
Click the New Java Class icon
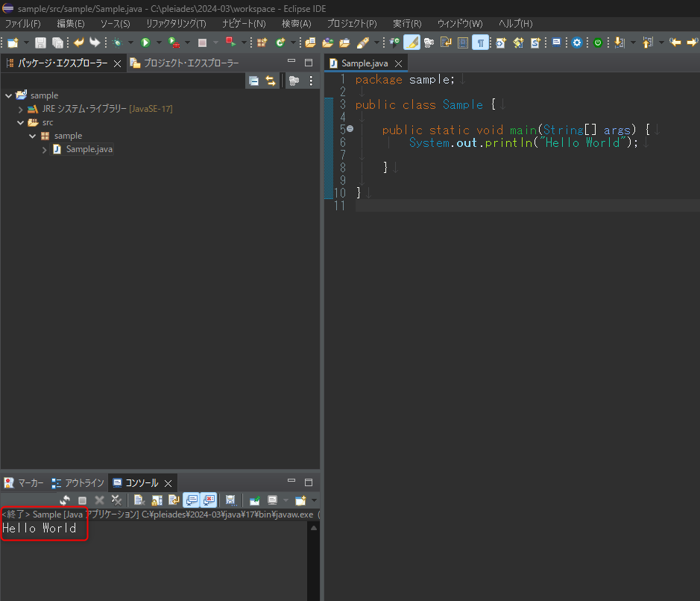click(x=280, y=43)
